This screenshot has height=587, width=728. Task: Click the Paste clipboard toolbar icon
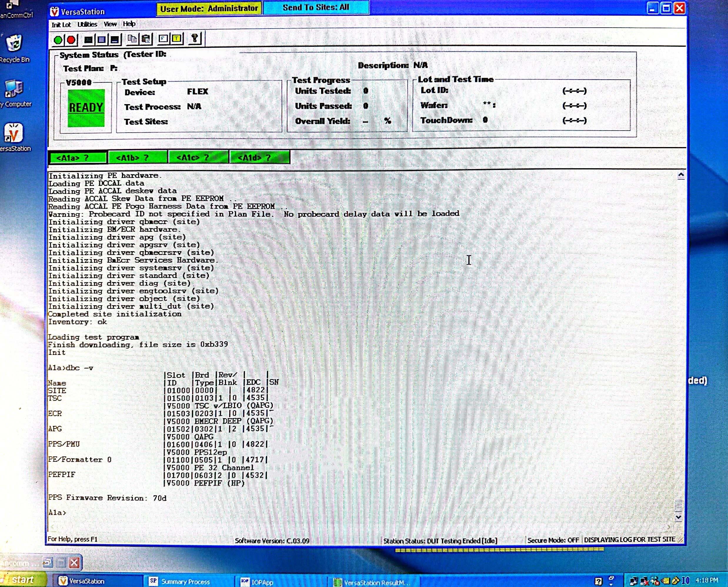(146, 39)
